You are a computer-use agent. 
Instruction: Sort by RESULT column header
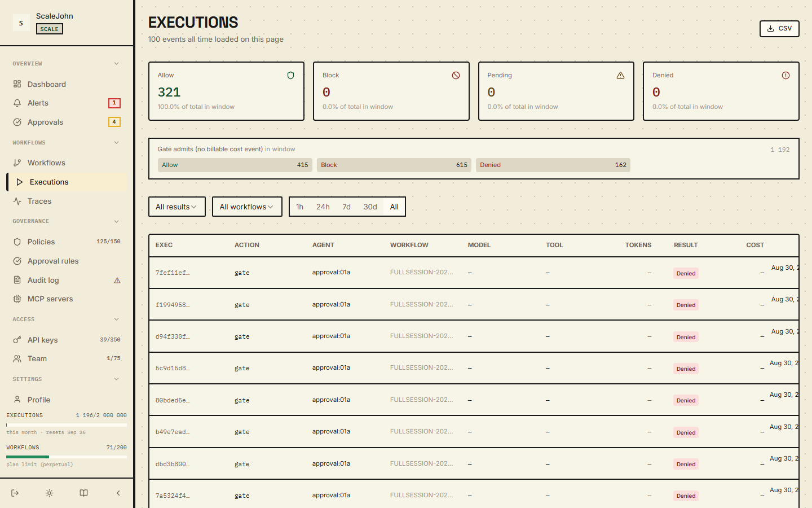(x=686, y=245)
